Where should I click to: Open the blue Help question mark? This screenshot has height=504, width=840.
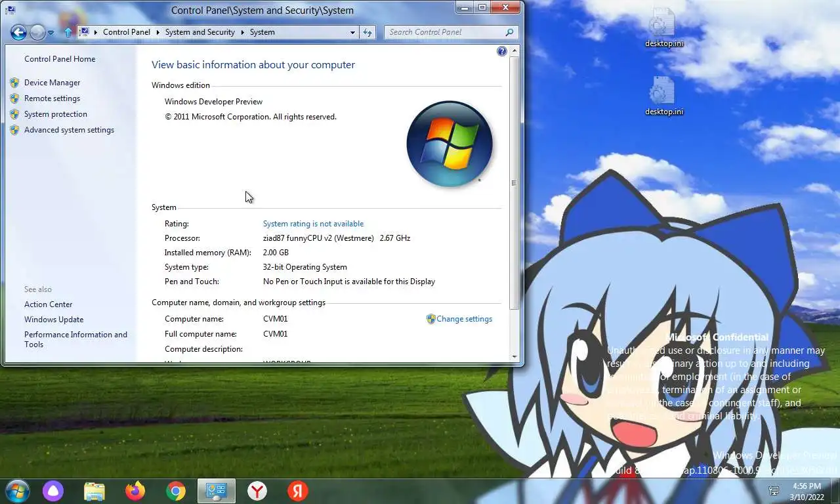(502, 51)
